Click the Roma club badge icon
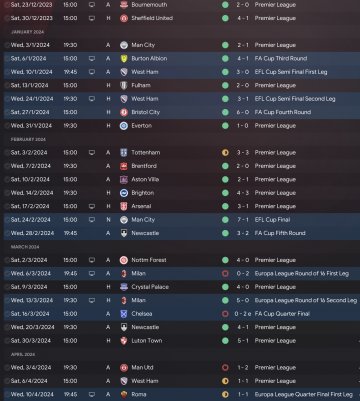 click(x=124, y=395)
